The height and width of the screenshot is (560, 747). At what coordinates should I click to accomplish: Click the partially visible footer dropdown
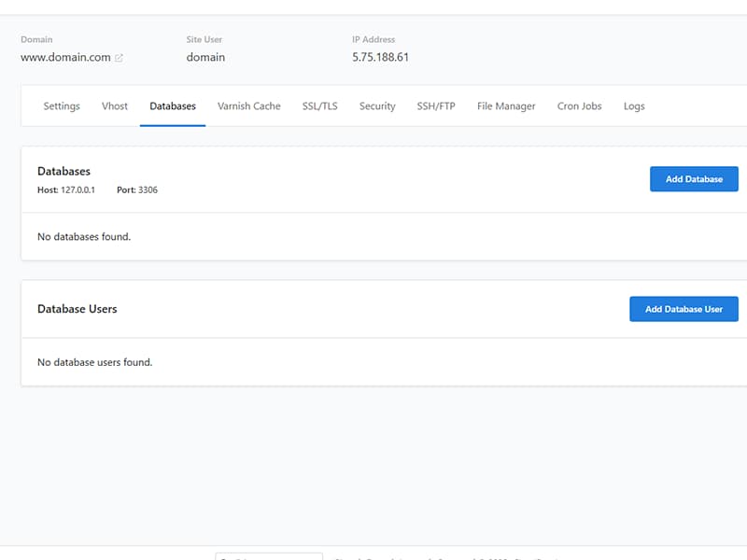(269, 556)
